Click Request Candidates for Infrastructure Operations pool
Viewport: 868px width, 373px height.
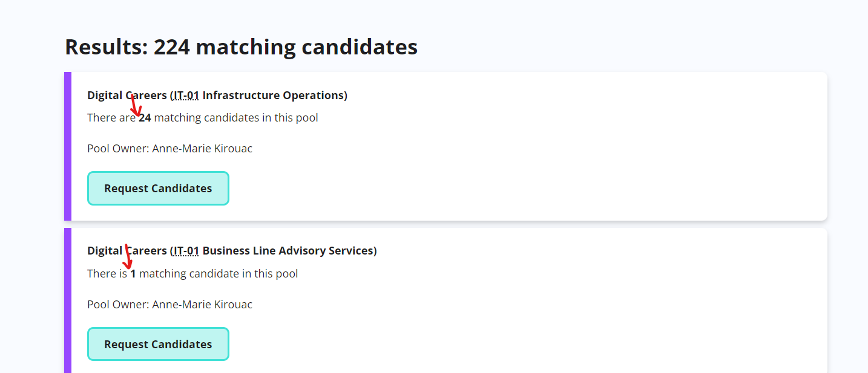158,188
